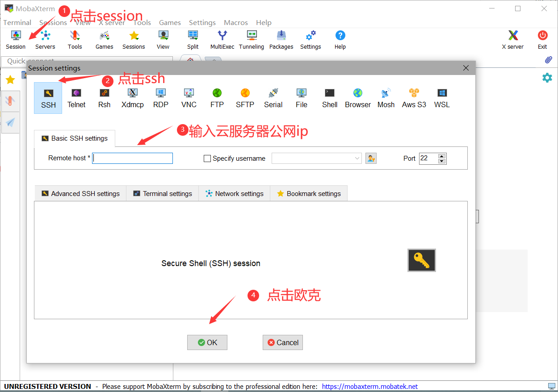Choose the Rsh session type
558x392 pixels.
click(x=105, y=98)
